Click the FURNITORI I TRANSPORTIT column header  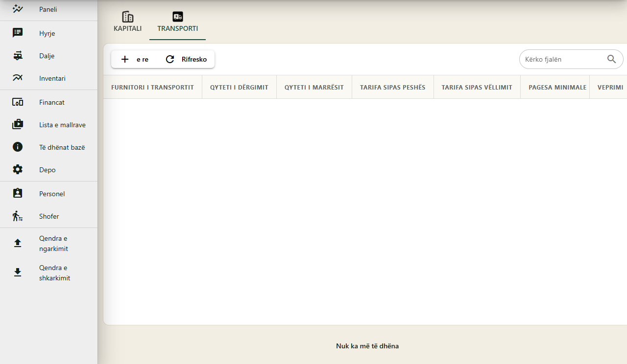pos(152,87)
